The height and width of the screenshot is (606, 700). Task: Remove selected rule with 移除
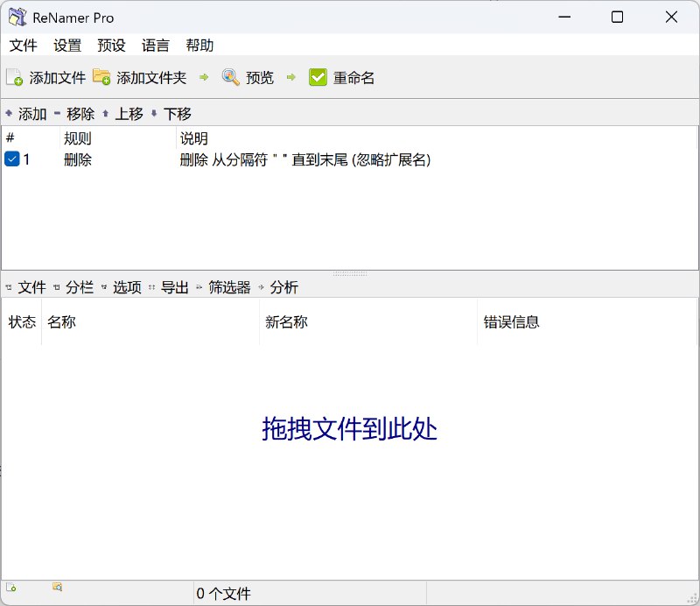tap(80, 114)
